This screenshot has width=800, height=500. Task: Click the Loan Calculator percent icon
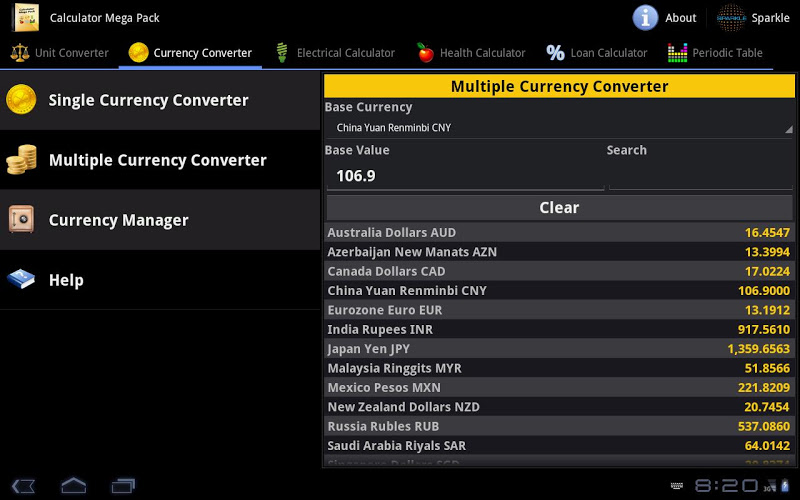pos(555,53)
